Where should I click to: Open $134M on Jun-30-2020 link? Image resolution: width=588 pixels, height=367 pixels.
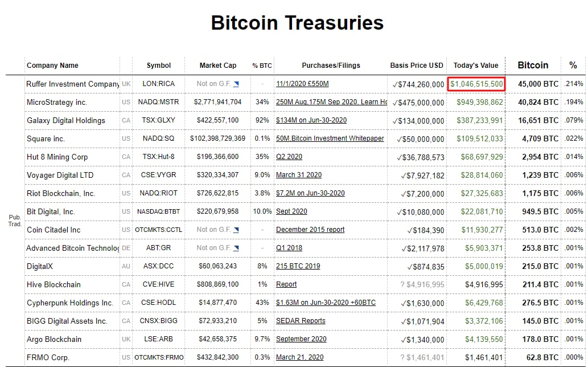point(311,120)
